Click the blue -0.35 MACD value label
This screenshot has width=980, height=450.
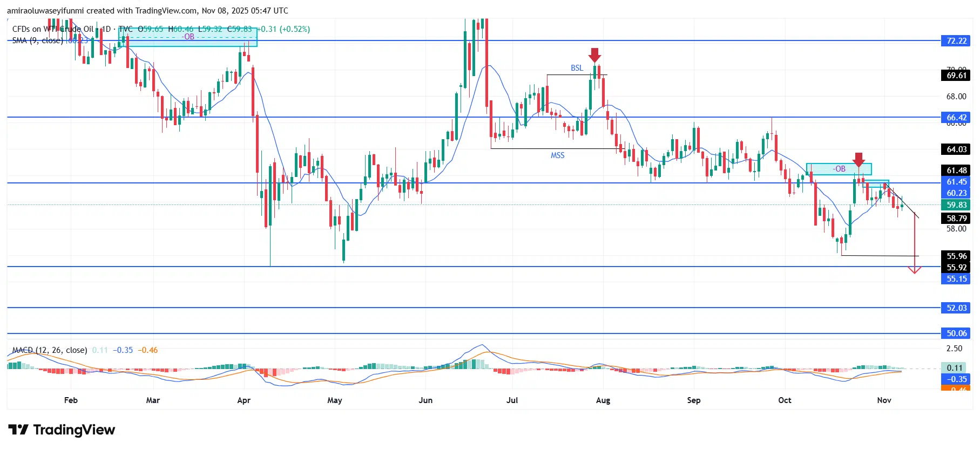tap(956, 379)
